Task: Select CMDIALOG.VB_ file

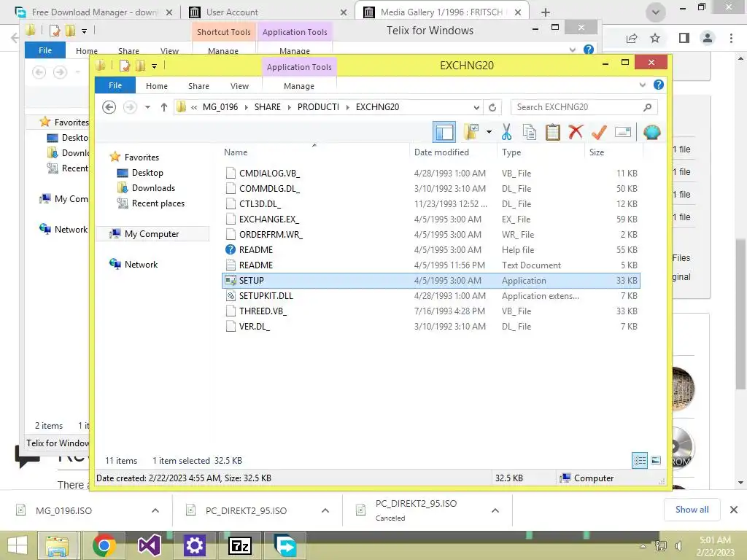Action: pyautogui.click(x=430, y=174)
